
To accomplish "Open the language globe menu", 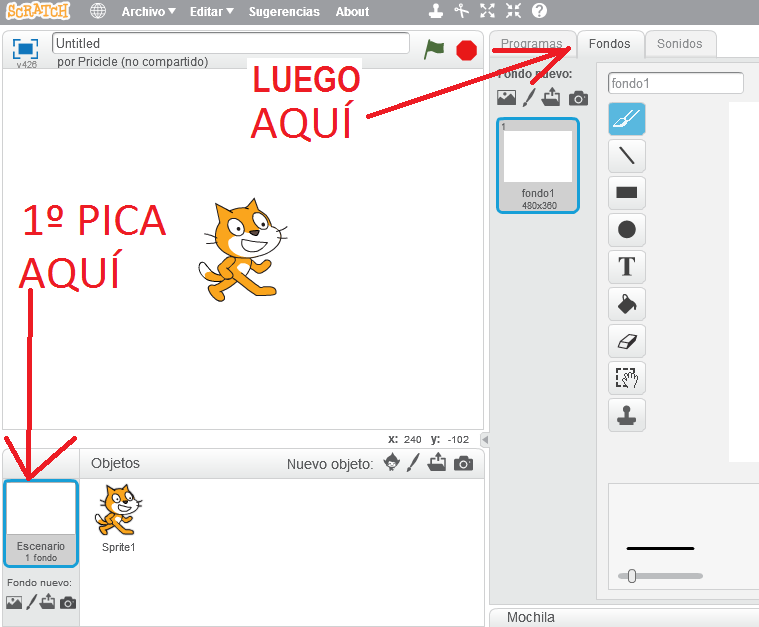I will [98, 11].
